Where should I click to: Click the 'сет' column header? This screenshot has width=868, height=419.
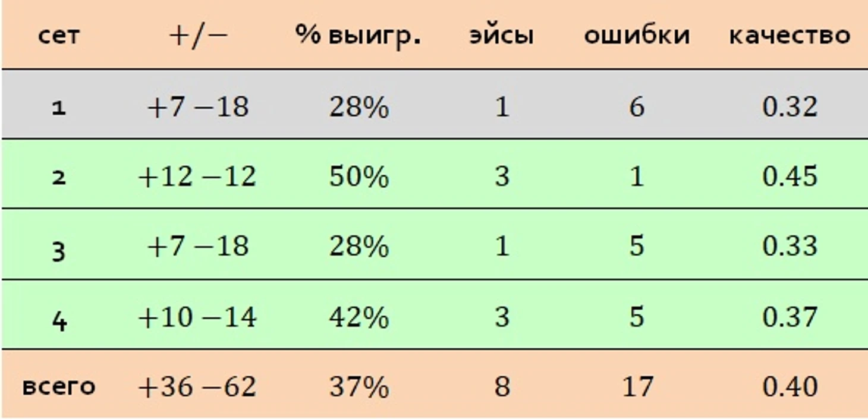point(58,36)
